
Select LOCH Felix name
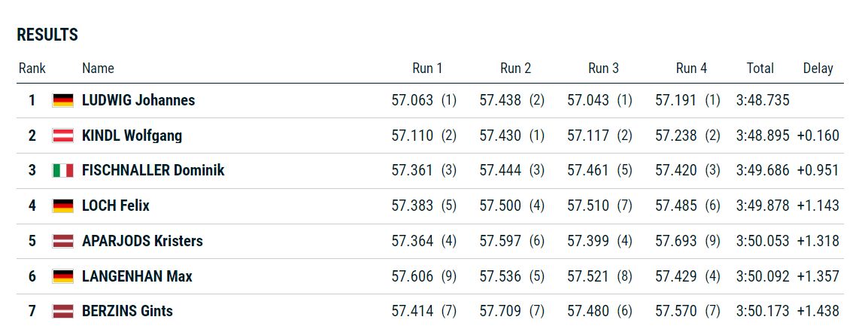point(116,206)
